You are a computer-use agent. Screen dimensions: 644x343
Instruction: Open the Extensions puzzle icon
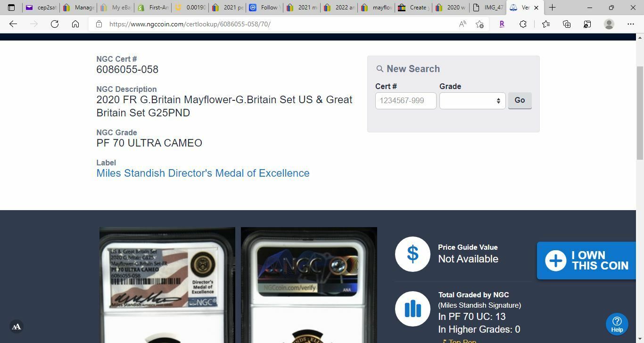[x=523, y=24]
